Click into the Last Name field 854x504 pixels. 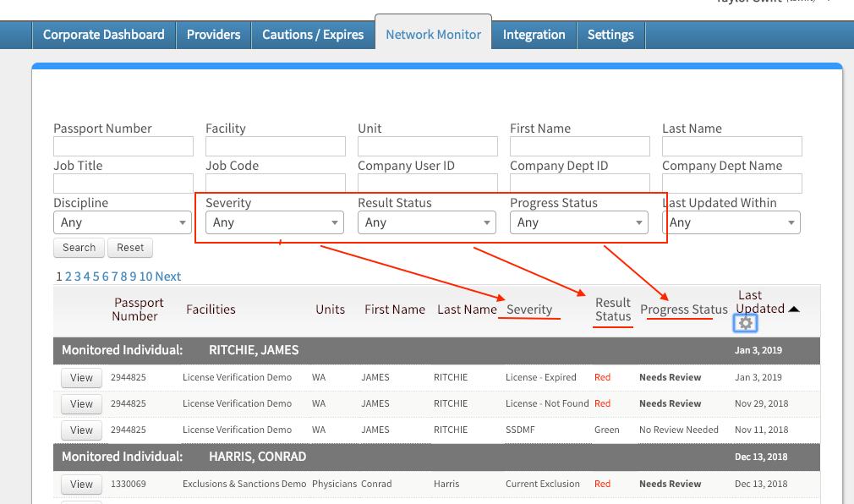coord(732,146)
